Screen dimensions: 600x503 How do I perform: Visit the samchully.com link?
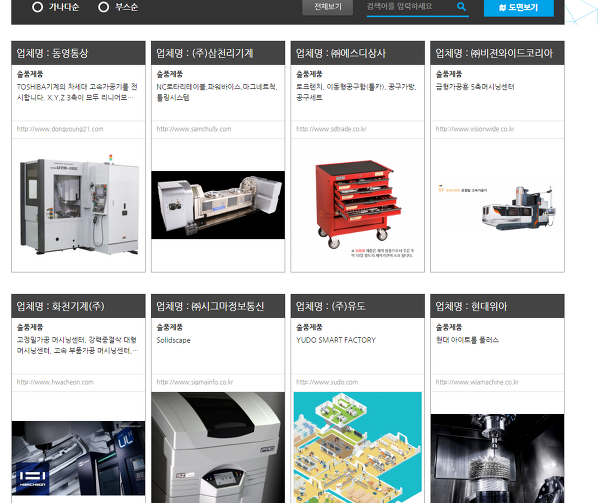(194, 129)
